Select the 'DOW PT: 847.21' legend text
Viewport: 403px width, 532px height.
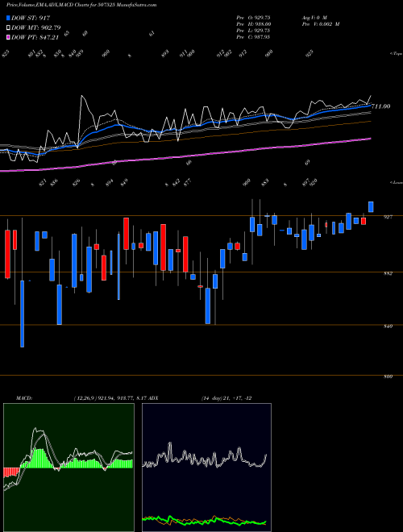coord(35,37)
